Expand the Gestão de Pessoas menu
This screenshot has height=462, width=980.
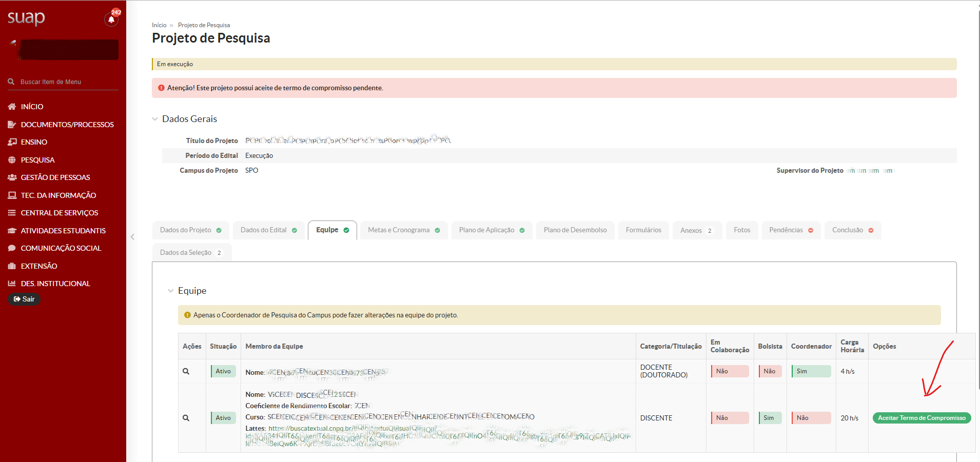click(x=55, y=177)
